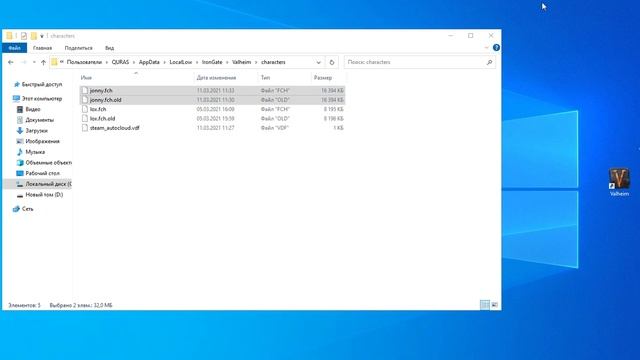Click Valheim in the address path
This screenshot has width=640, height=360.
(x=241, y=62)
